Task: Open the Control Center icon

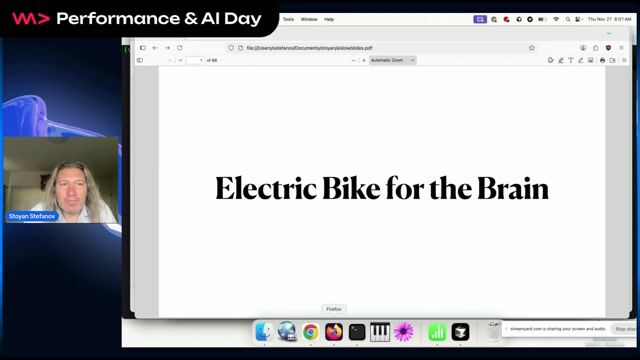Action: click(578, 19)
